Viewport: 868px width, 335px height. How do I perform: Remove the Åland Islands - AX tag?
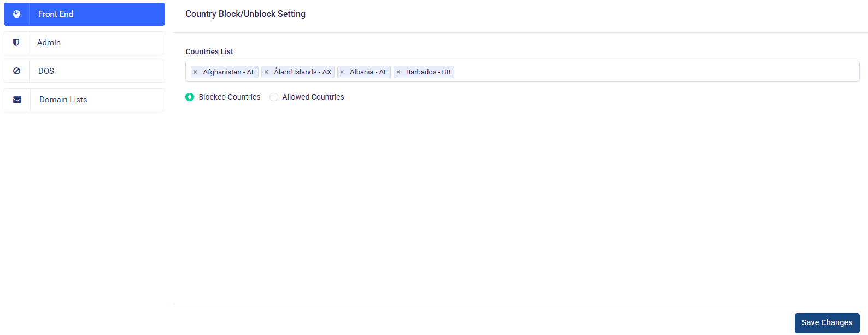266,72
